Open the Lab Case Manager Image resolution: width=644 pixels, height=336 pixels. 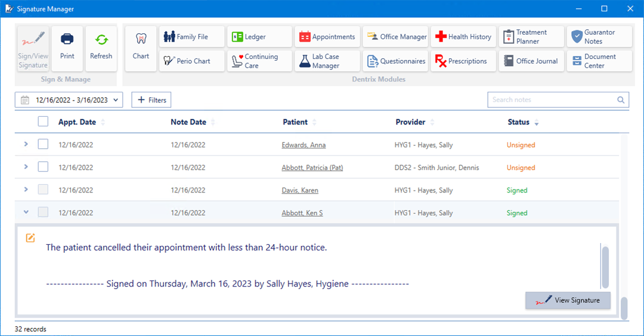[327, 61]
